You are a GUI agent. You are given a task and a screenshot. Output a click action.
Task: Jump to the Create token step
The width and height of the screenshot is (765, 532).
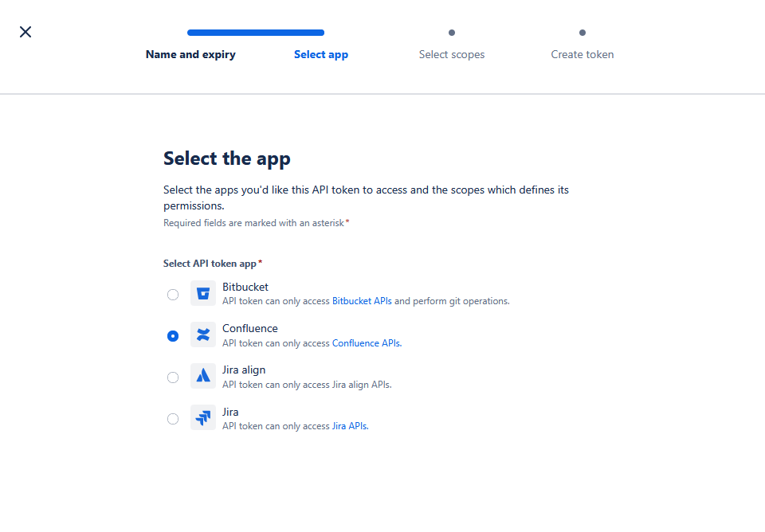[x=583, y=55]
